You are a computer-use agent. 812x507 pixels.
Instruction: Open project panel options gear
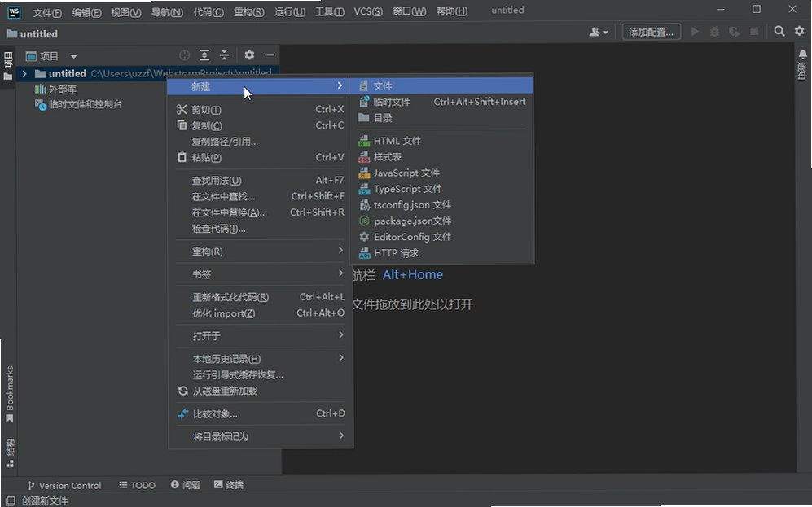click(x=249, y=55)
